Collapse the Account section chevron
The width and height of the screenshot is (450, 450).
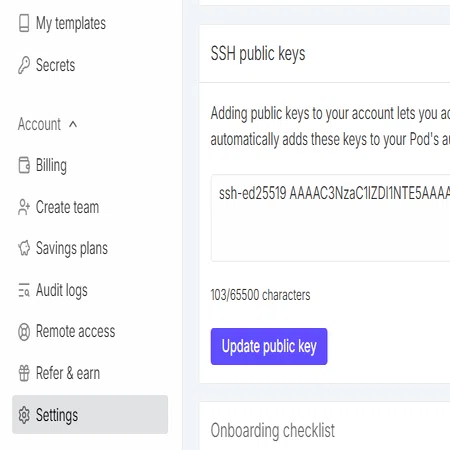[73, 125]
